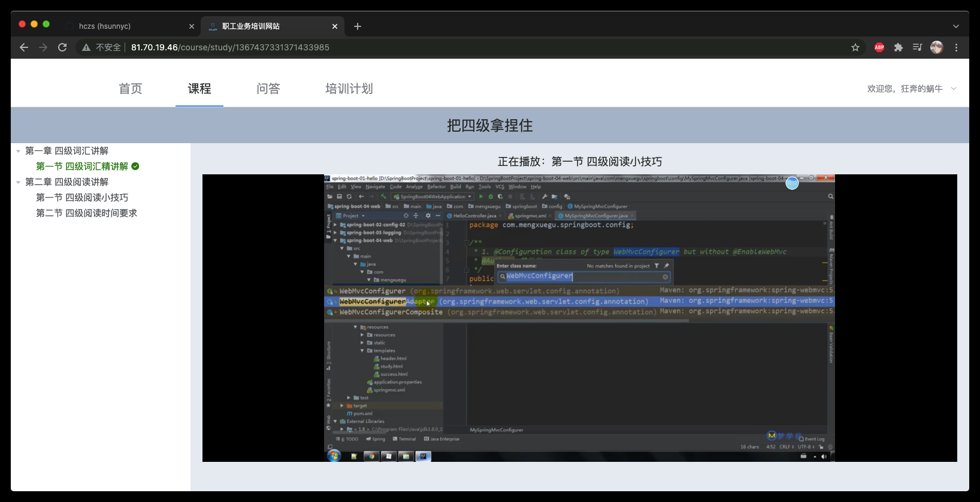This screenshot has width=980, height=502.
Task: Expand the 狂奔的蜗牛 user dropdown
Action: tap(954, 89)
